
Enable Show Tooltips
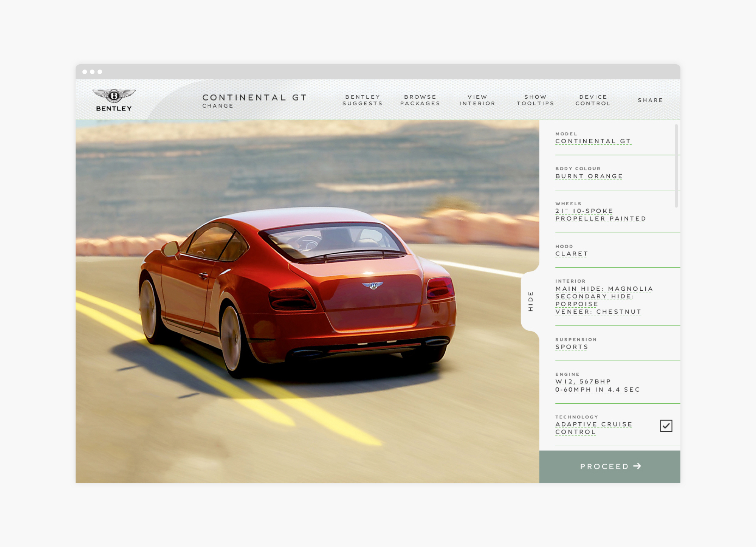[535, 100]
